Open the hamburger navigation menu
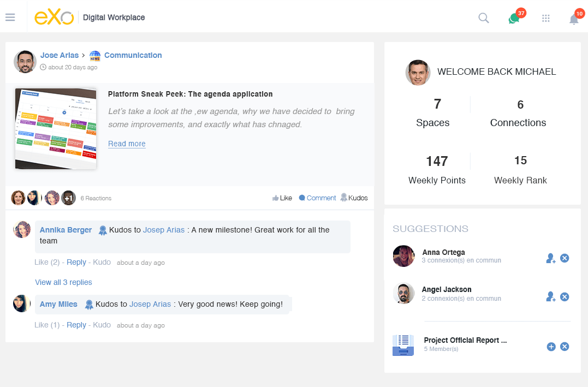588x387 pixels. [x=10, y=16]
